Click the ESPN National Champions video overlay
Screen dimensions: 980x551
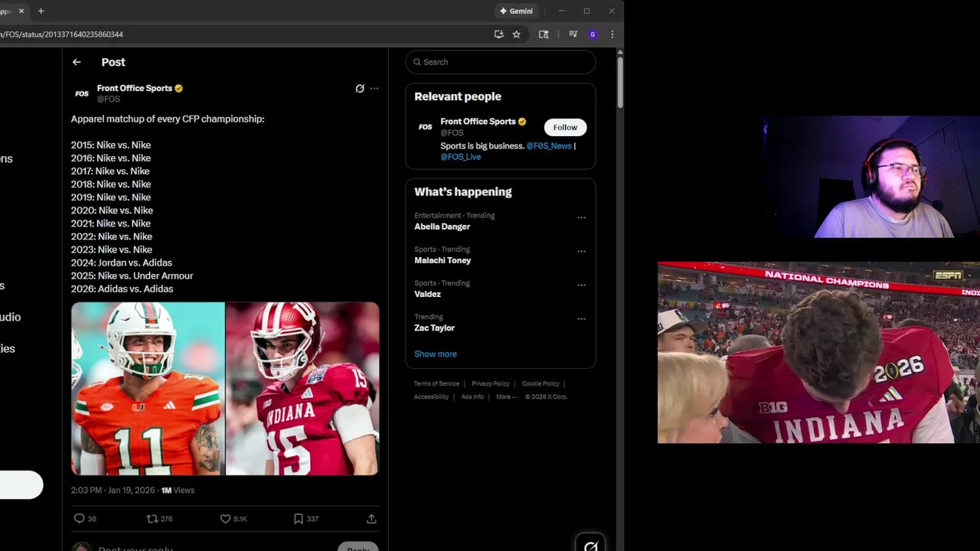click(x=818, y=352)
